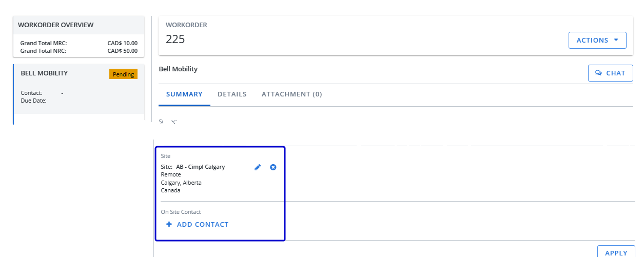Click the site name AB - Cimpl Calgary
Screen dimensions: 644x257
coord(200,167)
